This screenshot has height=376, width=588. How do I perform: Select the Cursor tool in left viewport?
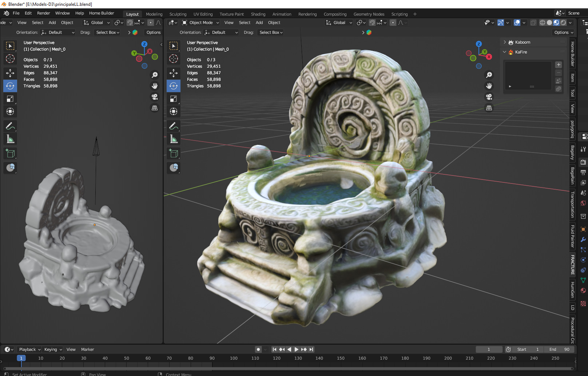(x=10, y=59)
